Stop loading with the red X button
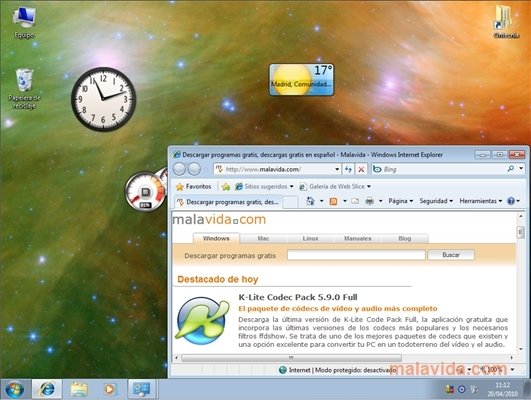 pyautogui.click(x=361, y=169)
